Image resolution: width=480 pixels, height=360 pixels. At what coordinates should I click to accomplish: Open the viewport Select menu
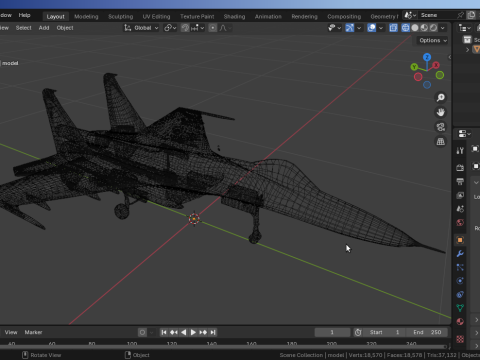click(23, 28)
